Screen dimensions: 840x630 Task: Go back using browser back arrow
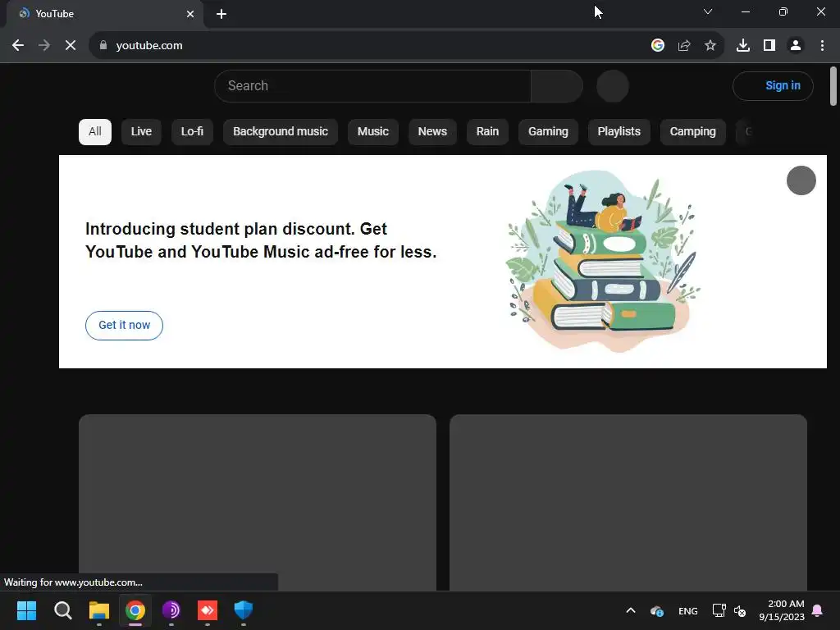pos(18,46)
